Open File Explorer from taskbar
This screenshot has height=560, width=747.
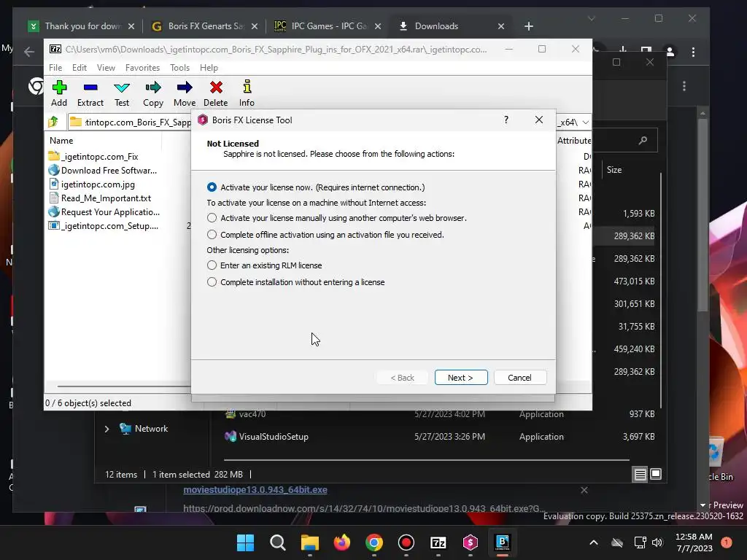coord(309,542)
